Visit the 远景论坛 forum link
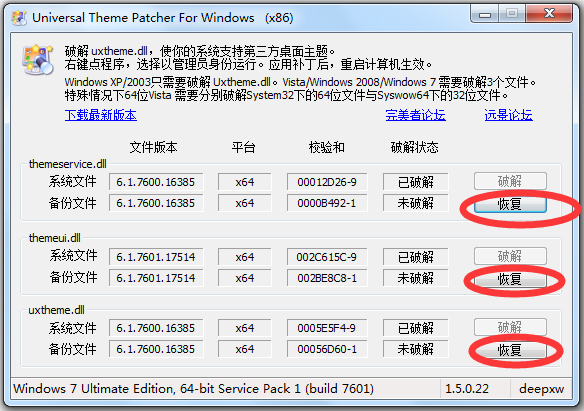This screenshot has height=411, width=584. (508, 115)
